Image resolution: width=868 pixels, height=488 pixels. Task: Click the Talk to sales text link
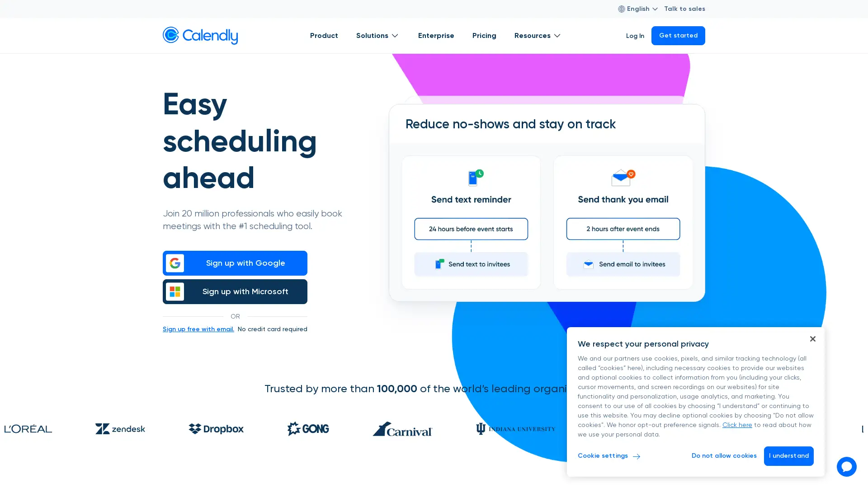tap(685, 9)
